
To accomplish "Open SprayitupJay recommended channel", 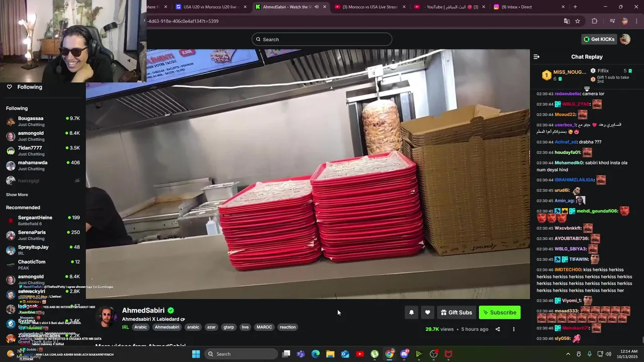I will tap(43, 250).
